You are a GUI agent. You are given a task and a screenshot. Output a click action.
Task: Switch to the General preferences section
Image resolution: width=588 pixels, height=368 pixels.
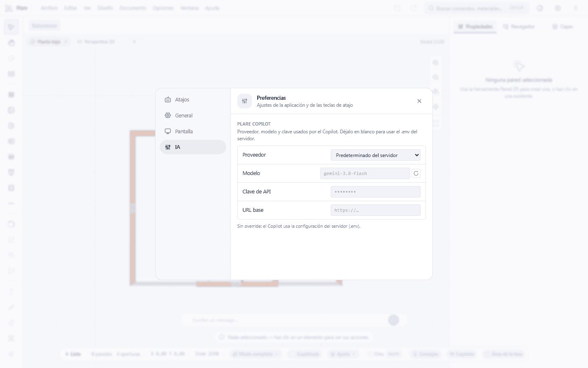193,115
